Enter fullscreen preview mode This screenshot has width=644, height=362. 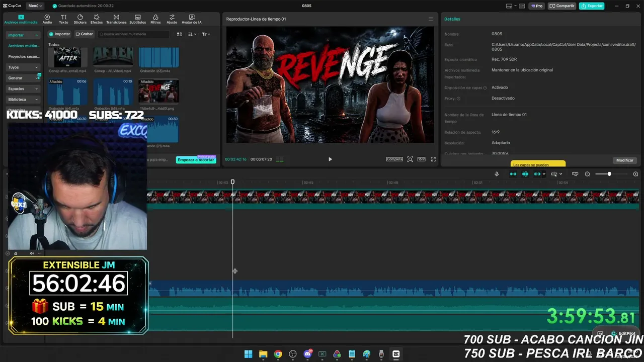[433, 159]
